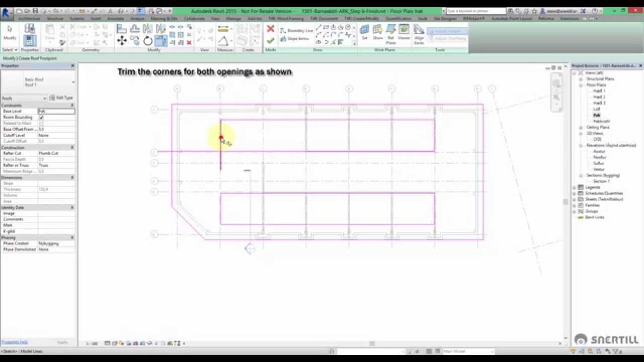Viewport: 644px width, 362px height.
Task: Click the navigation wheel icon in view
Action: click(x=556, y=83)
